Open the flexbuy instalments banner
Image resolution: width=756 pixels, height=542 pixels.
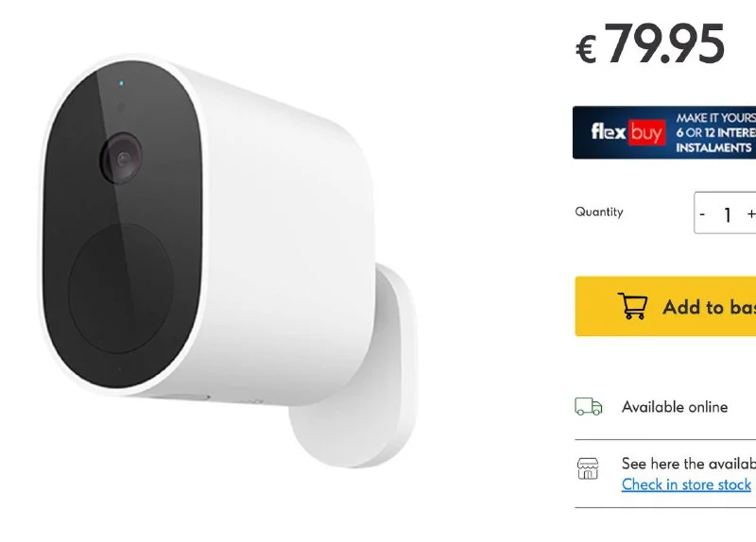click(x=664, y=132)
